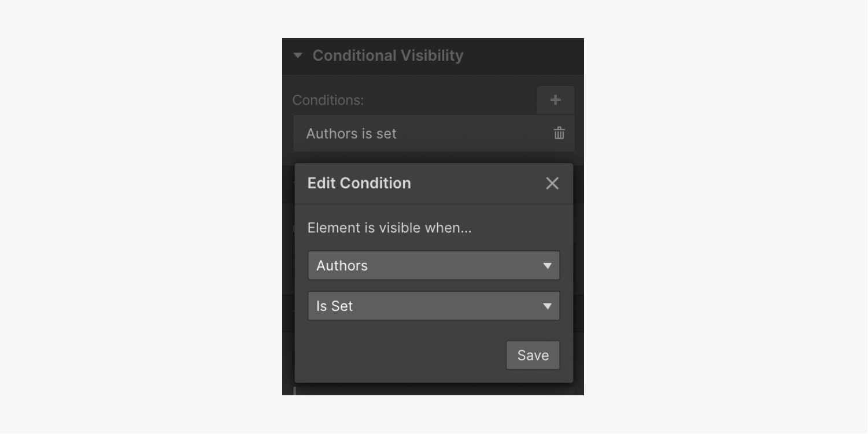Click the Is Set text in selector
This screenshot has height=434, width=868.
click(x=334, y=306)
